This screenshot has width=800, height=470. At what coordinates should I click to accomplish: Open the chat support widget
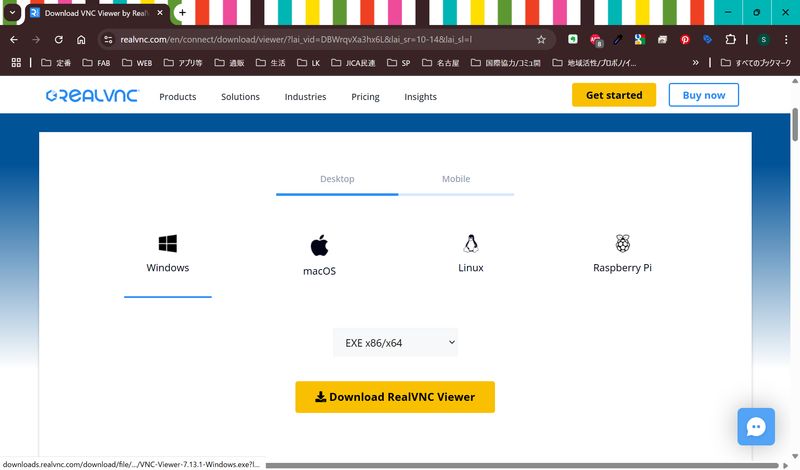tap(756, 427)
